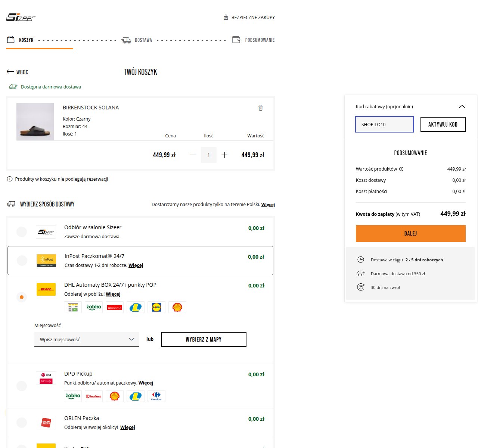Click Wybierz z mapy button
The image size is (478, 448).
[x=204, y=339]
